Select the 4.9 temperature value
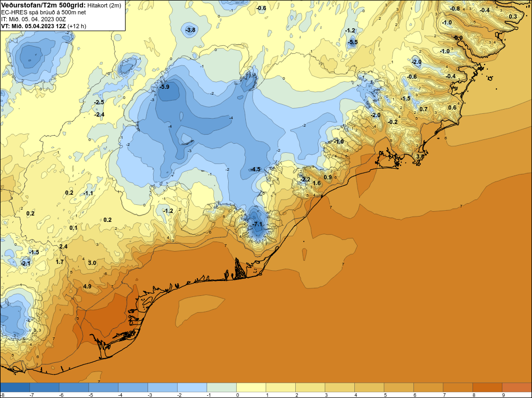The image size is (532, 398). [x=87, y=286]
